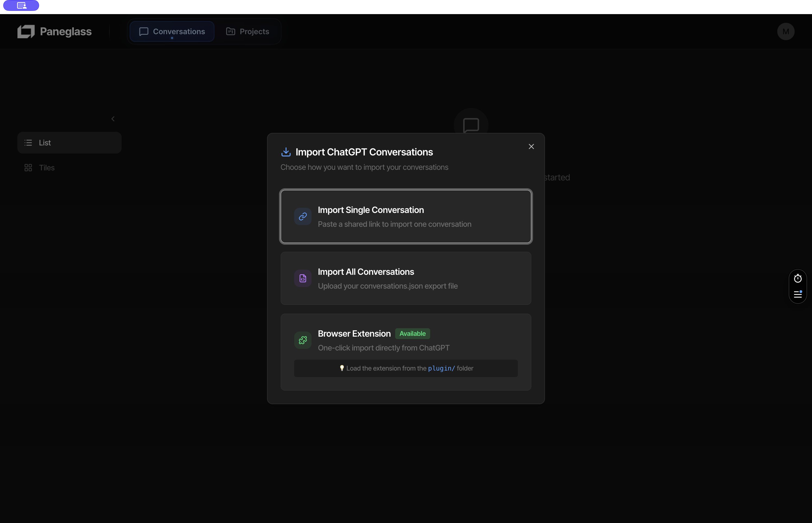Select the link icon for single conversation import
This screenshot has height=523, width=812.
tap(302, 216)
